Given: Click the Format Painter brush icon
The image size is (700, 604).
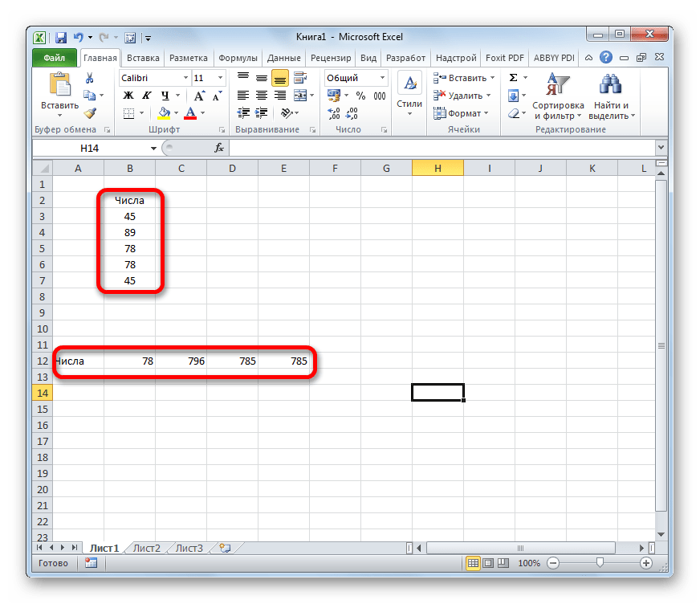Looking at the screenshot, I should pyautogui.click(x=90, y=113).
